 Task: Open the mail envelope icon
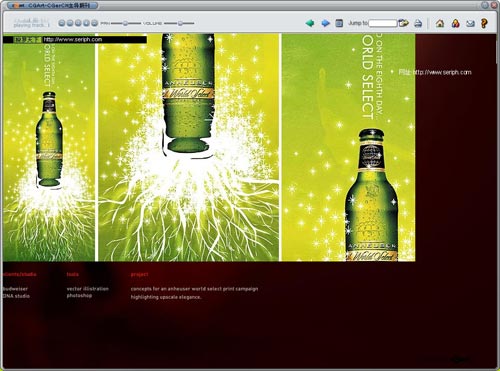(470, 23)
